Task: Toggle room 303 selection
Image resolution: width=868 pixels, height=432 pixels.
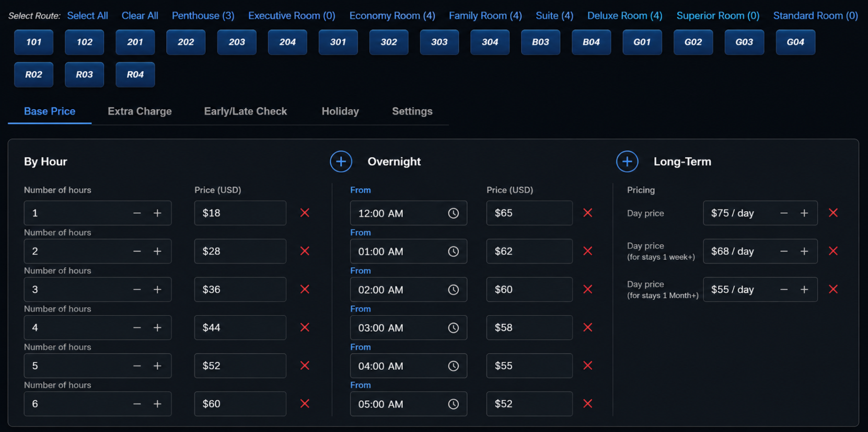Action: point(439,42)
